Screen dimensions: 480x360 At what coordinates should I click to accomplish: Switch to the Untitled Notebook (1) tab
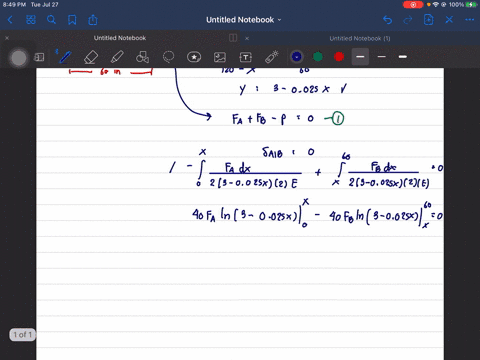coord(360,38)
